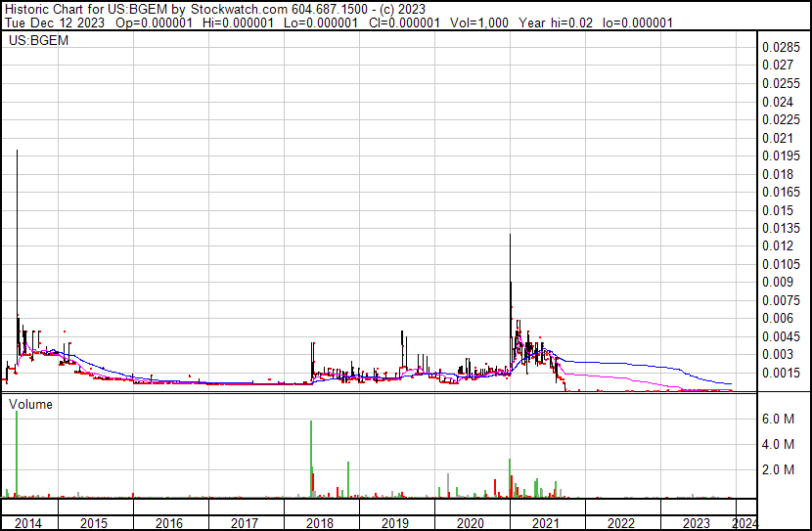Image resolution: width=812 pixels, height=531 pixels.
Task: Click the large green 2018 volume bar
Action: tap(311, 459)
